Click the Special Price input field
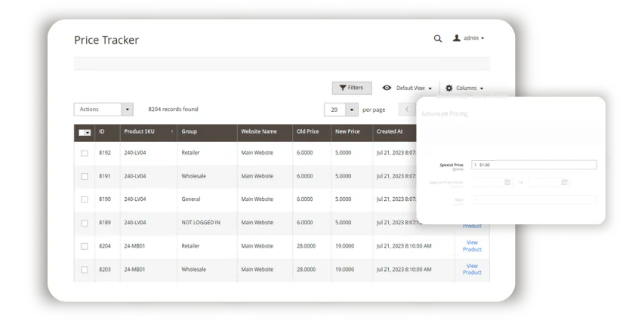The width and height of the screenshot is (644, 321). 534,165
